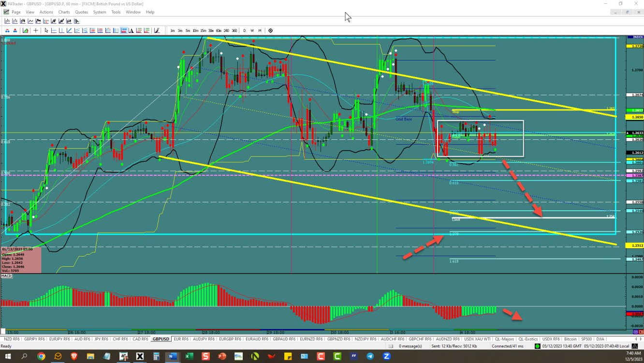644x363 pixels.
Task: Open Excel from the taskbar
Action: 189,357
